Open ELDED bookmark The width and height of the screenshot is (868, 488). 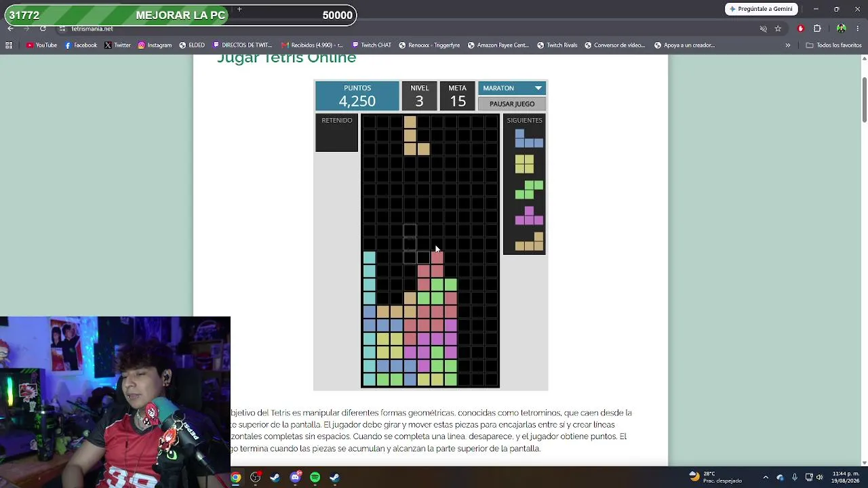[192, 45]
